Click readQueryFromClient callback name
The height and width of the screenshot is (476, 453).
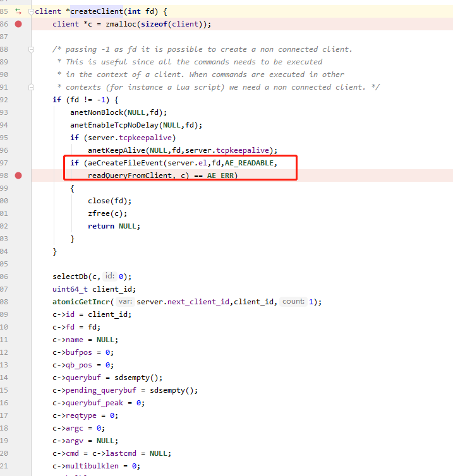point(130,176)
